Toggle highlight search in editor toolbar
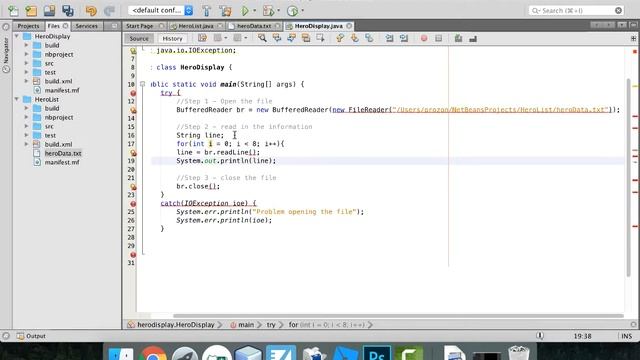 pyautogui.click(x=306, y=38)
